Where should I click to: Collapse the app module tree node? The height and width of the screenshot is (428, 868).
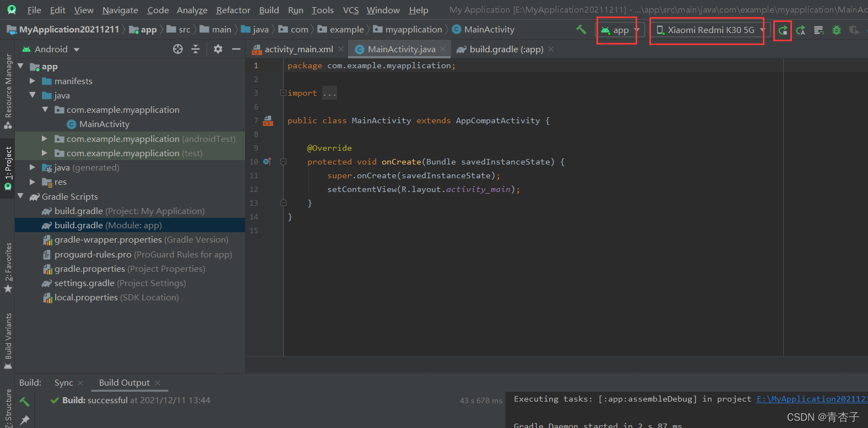tap(20, 66)
